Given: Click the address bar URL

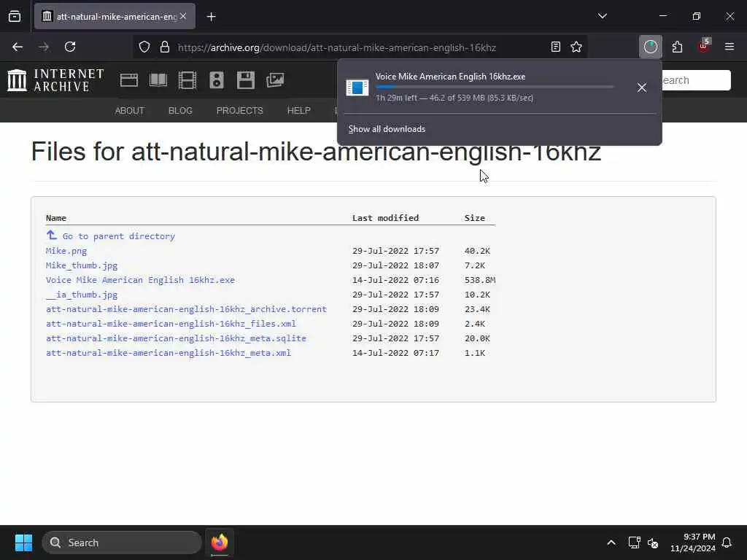Looking at the screenshot, I should 337,47.
